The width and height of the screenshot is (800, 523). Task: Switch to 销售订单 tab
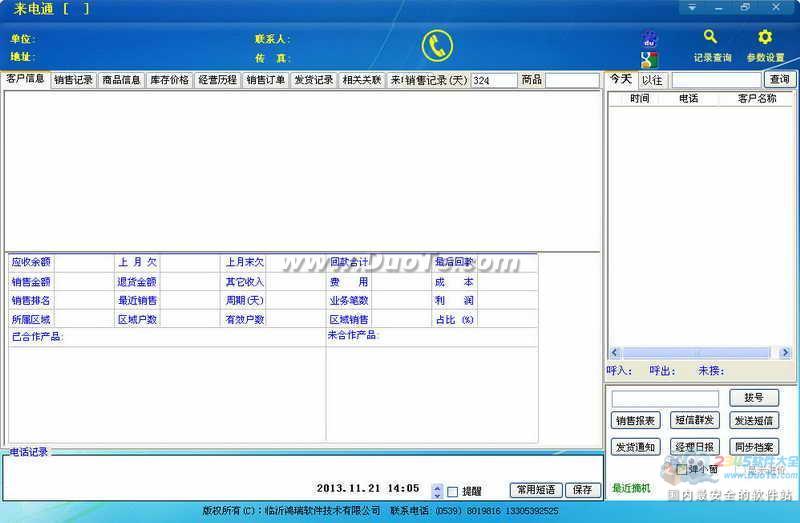[266, 80]
